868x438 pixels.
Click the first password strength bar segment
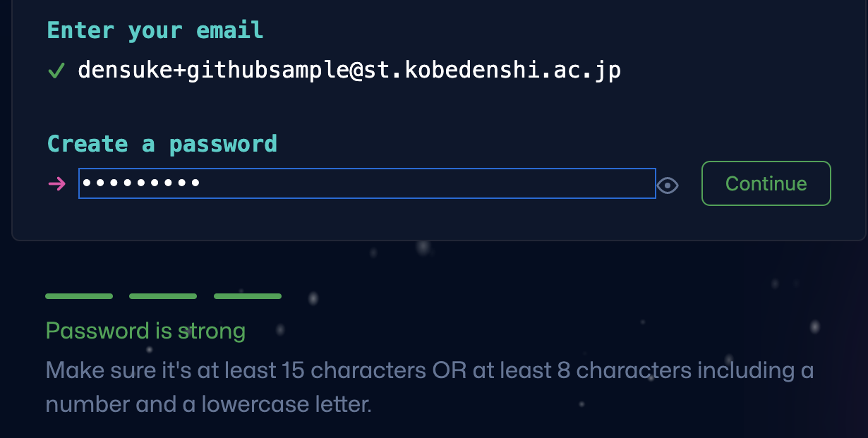79,296
